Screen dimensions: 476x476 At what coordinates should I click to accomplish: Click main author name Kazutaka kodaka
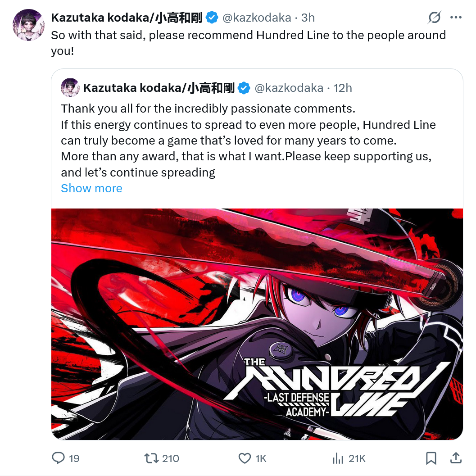(x=126, y=18)
